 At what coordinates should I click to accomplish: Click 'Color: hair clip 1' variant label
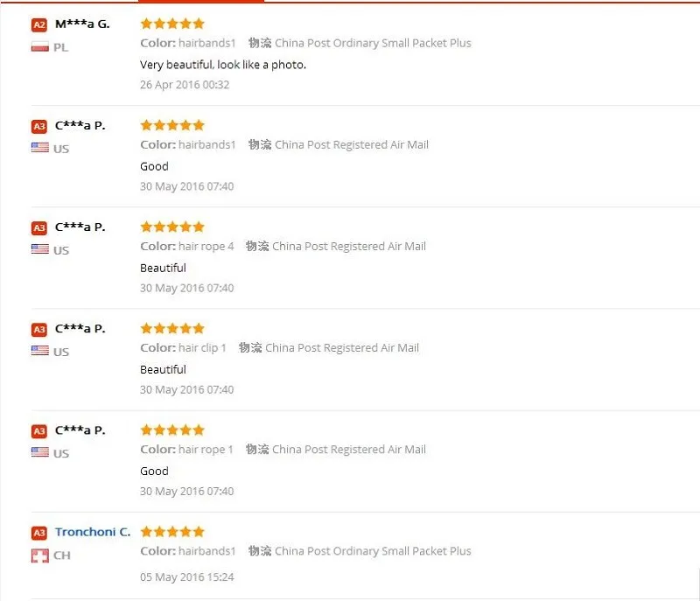(184, 348)
